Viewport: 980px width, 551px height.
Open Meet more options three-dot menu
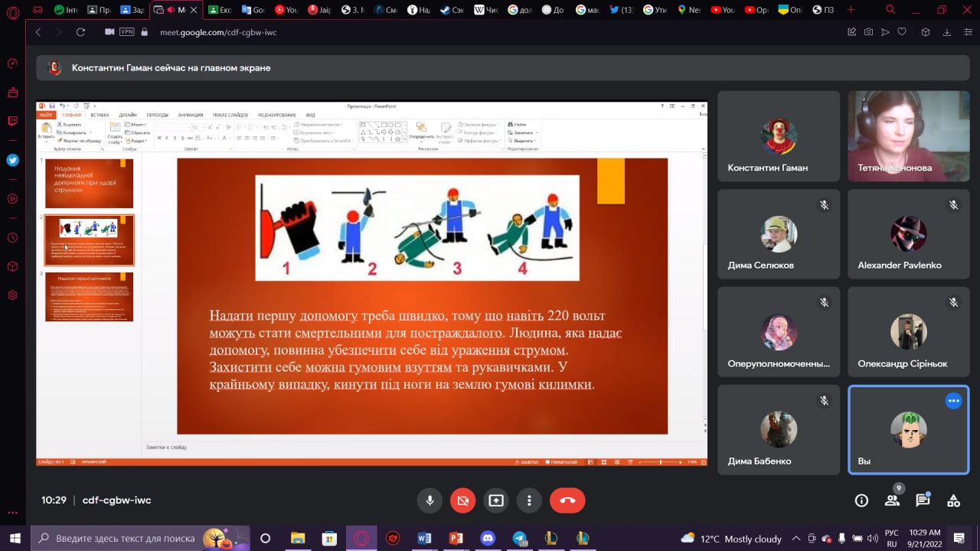coord(529,500)
